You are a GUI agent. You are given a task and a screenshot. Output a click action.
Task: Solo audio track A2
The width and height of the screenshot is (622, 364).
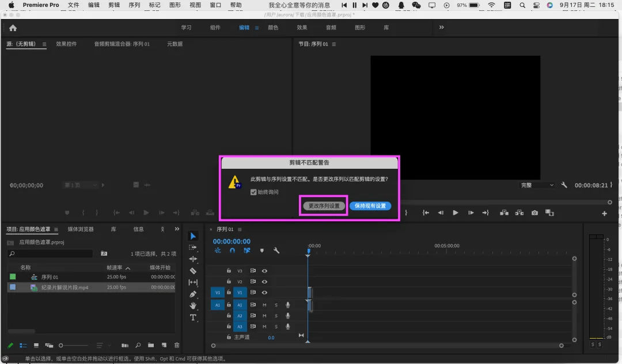pos(276,316)
